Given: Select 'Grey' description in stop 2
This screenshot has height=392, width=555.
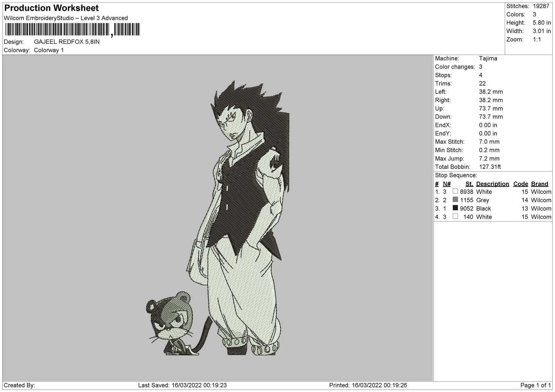Looking at the screenshot, I should (x=483, y=200).
